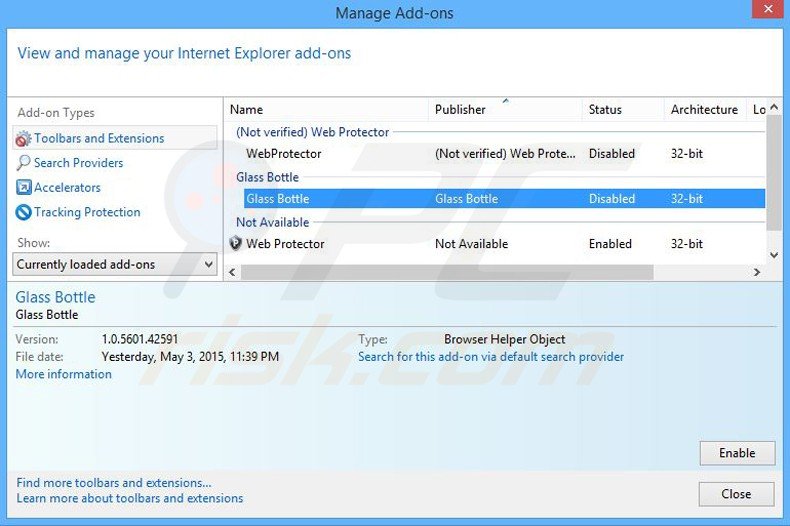Click the Tracking Protection blocked icon
This screenshot has width=790, height=526.
pyautogui.click(x=24, y=212)
